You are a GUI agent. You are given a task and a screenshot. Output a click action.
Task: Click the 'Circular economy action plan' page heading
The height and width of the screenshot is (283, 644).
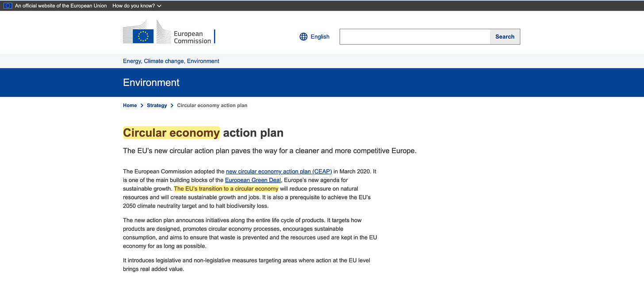[203, 133]
